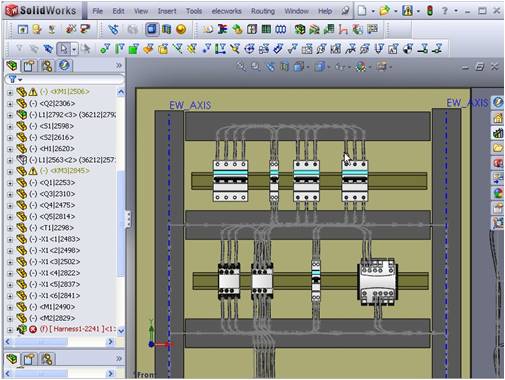Click the tree scrollbar up arrow
The height and width of the screenshot is (380, 505).
pos(121,91)
